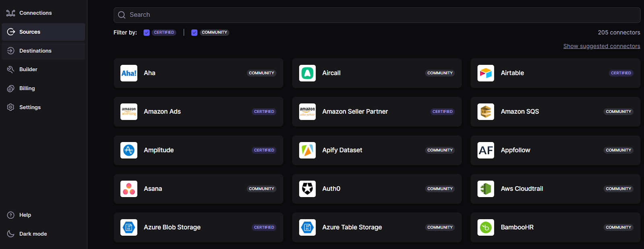The height and width of the screenshot is (249, 644).
Task: Click the Aha! connector logo
Action: point(129,73)
